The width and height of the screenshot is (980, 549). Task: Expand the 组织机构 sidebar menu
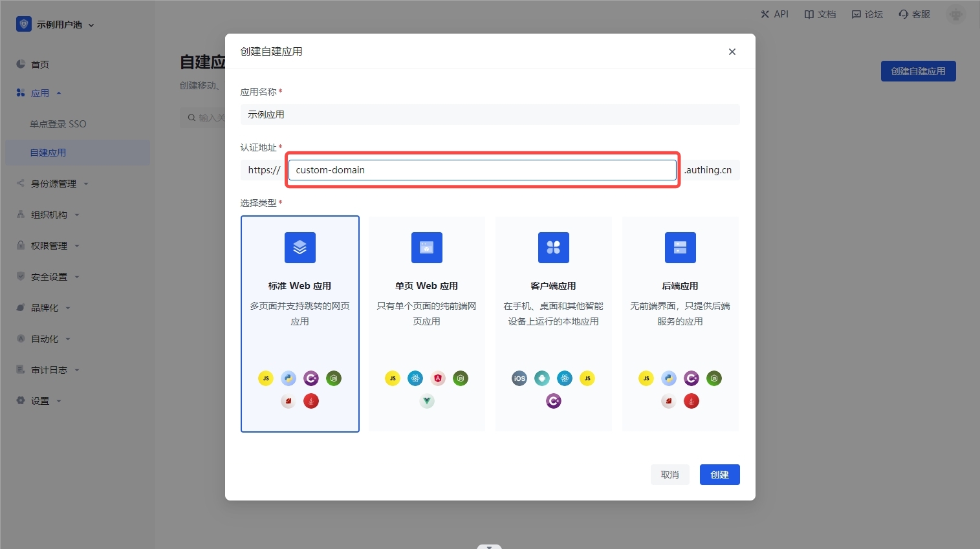pyautogui.click(x=49, y=215)
